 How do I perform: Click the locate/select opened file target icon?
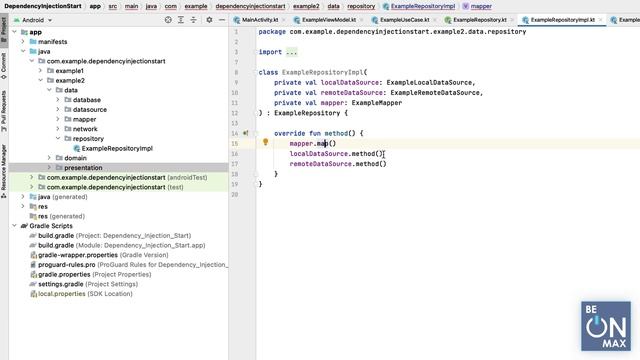pos(168,20)
